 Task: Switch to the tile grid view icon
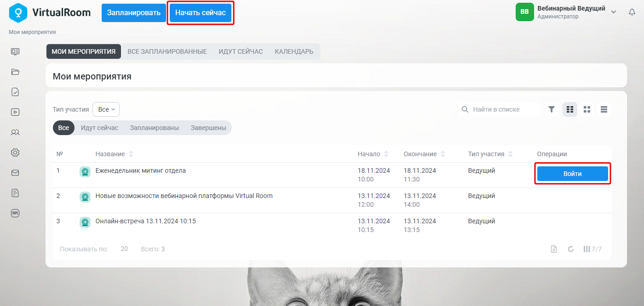[x=587, y=109]
